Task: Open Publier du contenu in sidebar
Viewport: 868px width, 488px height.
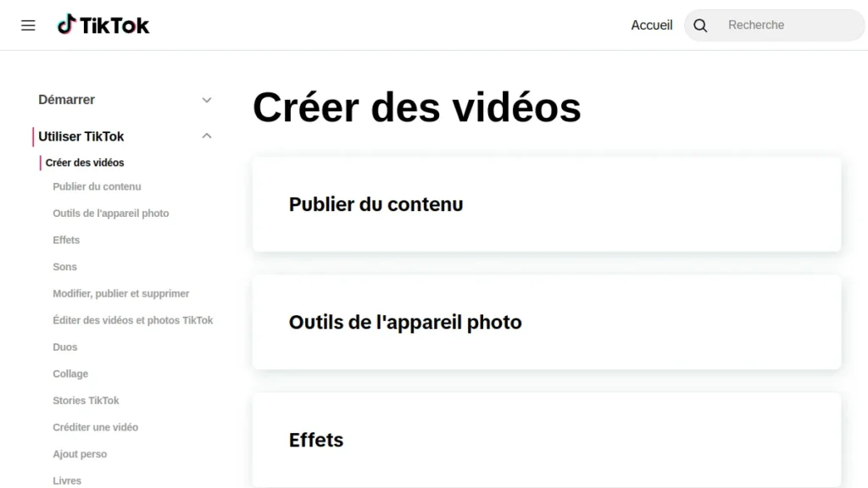Action: (x=97, y=186)
